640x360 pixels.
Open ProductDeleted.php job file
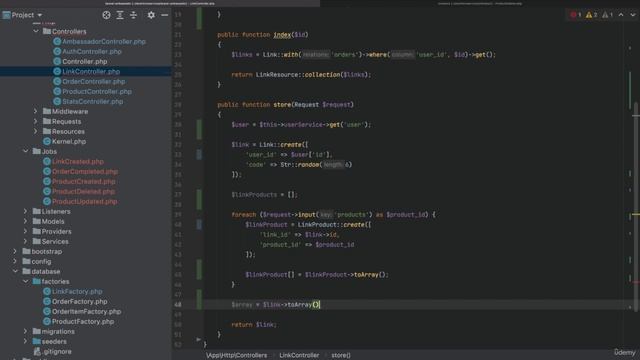83,191
